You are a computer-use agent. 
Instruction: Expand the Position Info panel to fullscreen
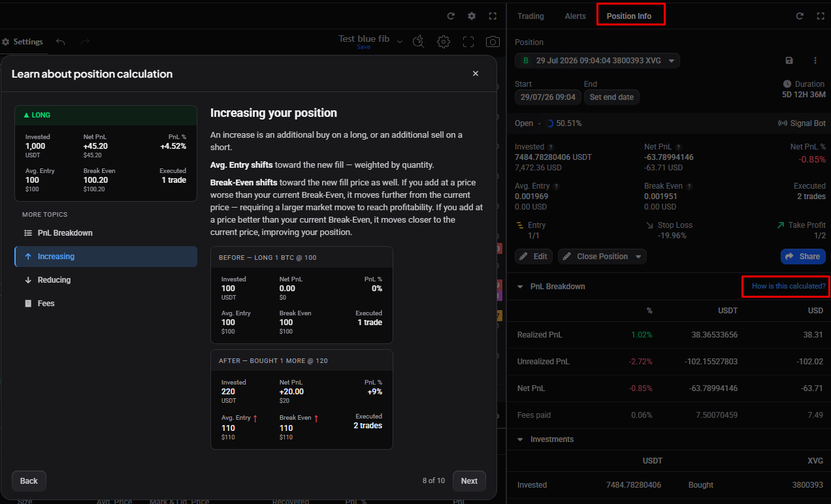click(x=821, y=16)
